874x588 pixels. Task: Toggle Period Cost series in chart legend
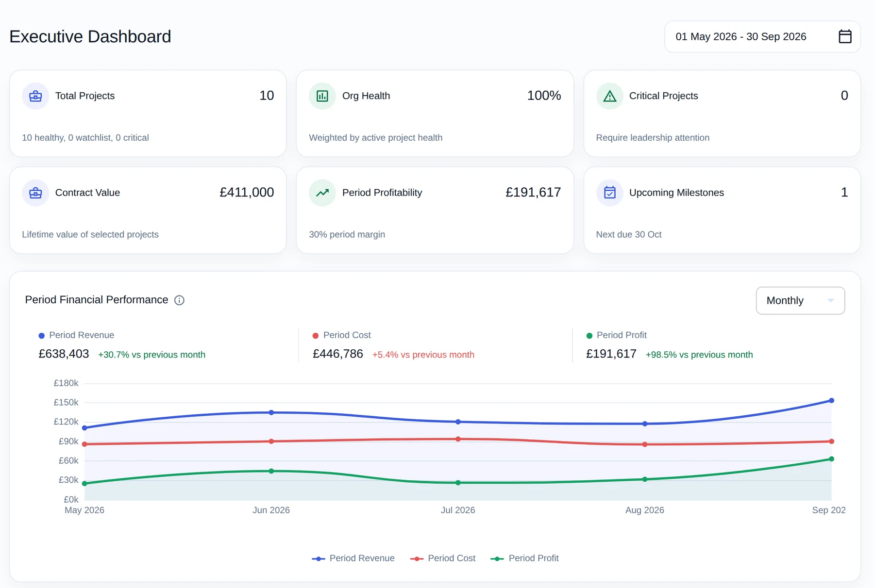click(x=443, y=558)
